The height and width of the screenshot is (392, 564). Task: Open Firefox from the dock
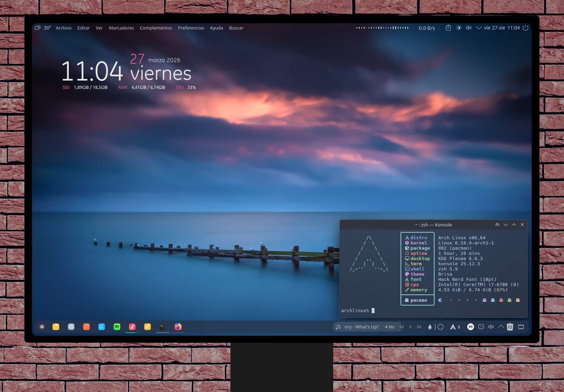pyautogui.click(x=178, y=327)
